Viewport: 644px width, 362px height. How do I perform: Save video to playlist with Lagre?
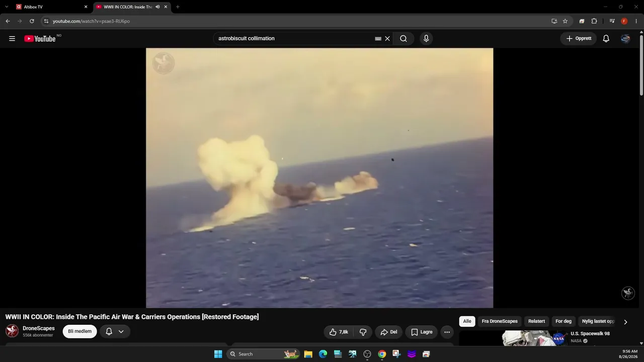pyautogui.click(x=422, y=332)
